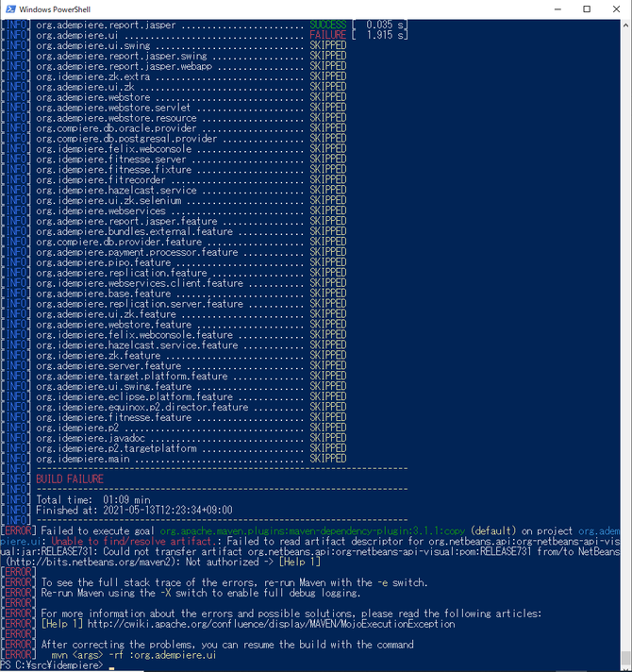
Task: Click 'org.compiere.db.oracle.provider' module line
Action: 191,128
